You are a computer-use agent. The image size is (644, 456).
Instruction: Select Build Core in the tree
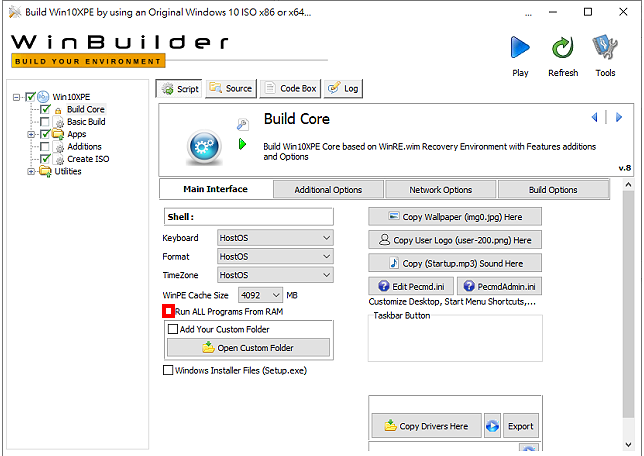pyautogui.click(x=86, y=109)
